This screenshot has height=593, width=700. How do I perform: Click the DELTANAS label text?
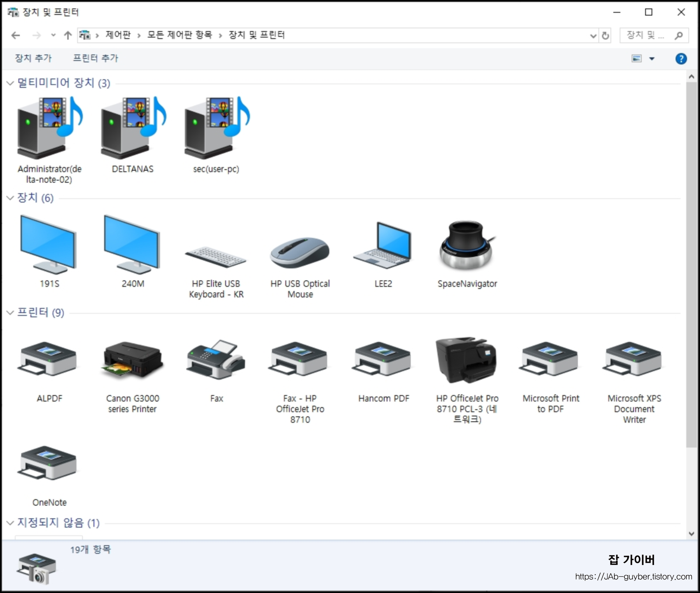pos(133,169)
